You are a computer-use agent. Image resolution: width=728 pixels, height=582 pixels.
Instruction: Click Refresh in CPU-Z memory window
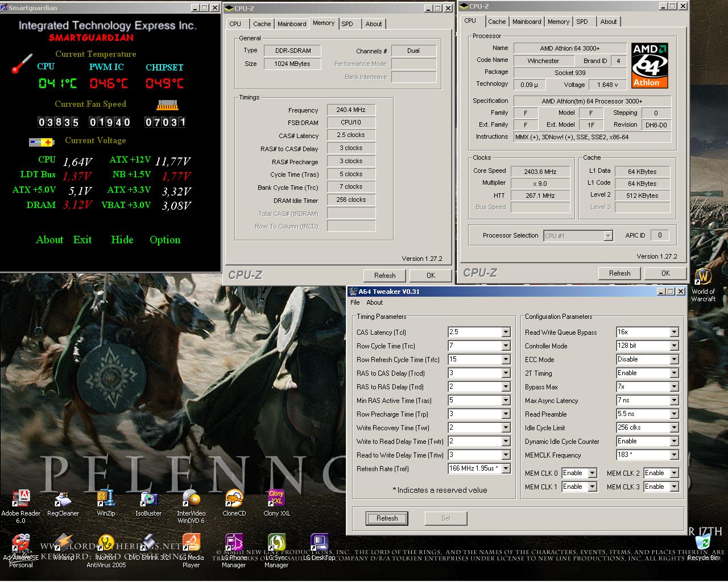(x=384, y=276)
